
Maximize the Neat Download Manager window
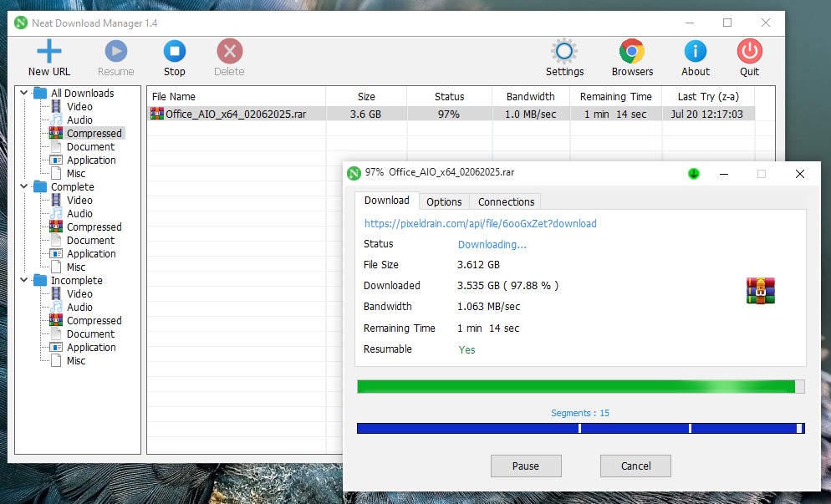click(727, 23)
